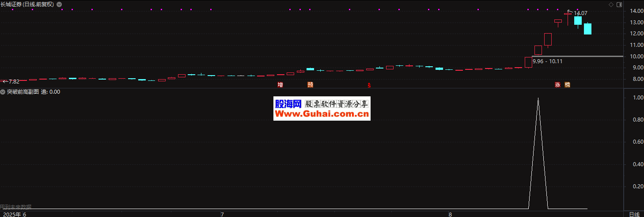Viewport: 644px width, 217px height.
Task: Click the 10.00 price axis label
Action: (636, 57)
